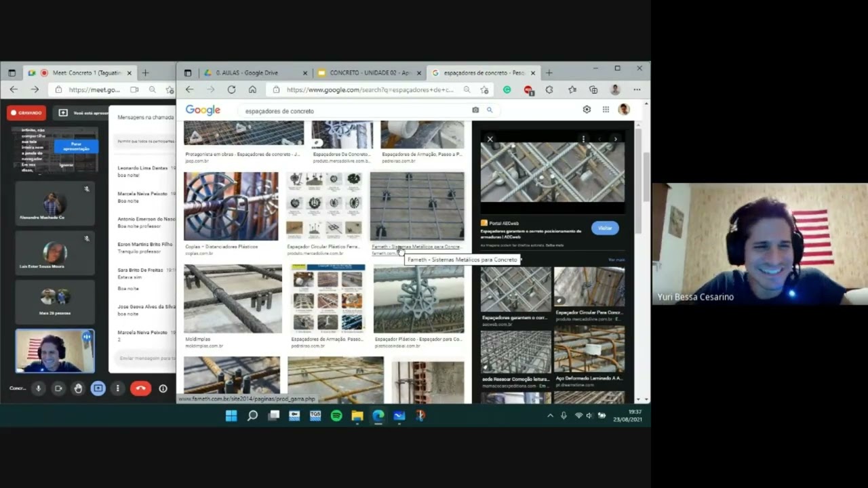Close the espaçadores de concreto tab
The image size is (868, 488).
tap(534, 73)
